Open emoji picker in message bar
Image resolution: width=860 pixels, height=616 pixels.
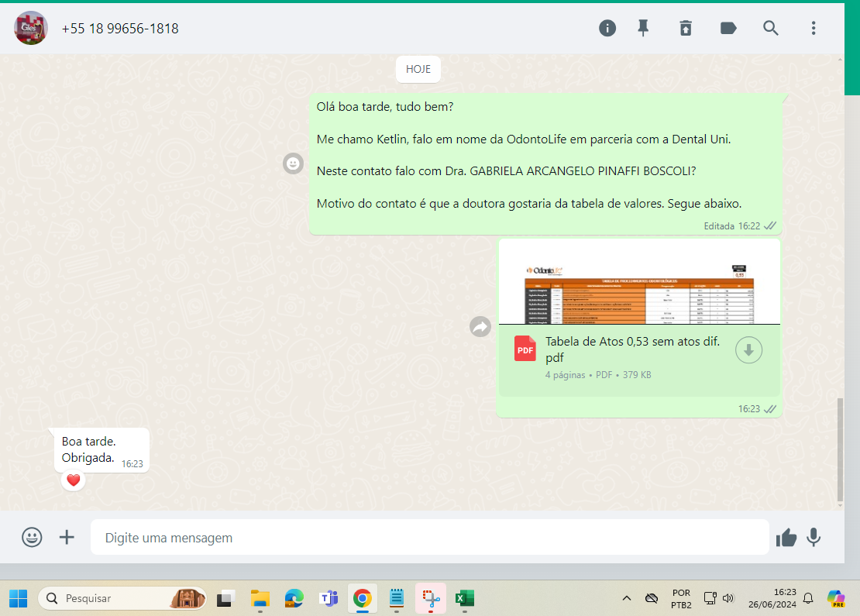[x=32, y=537]
